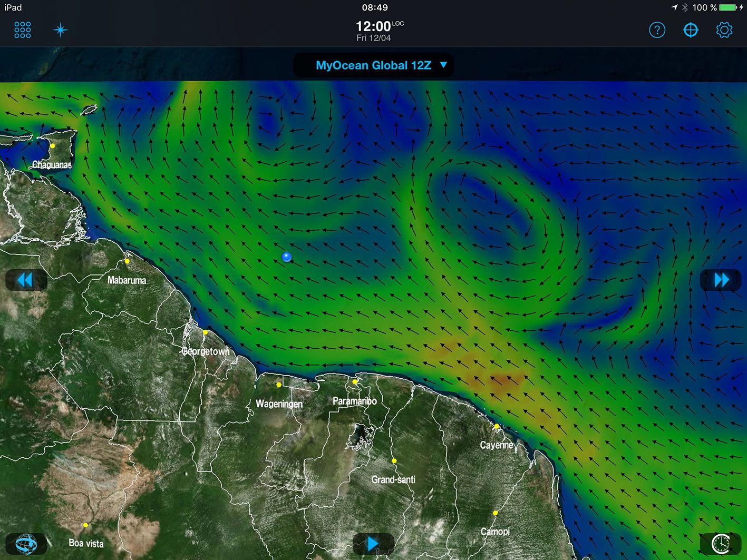
Task: Select the Boa vista city label
Action: coord(86,543)
